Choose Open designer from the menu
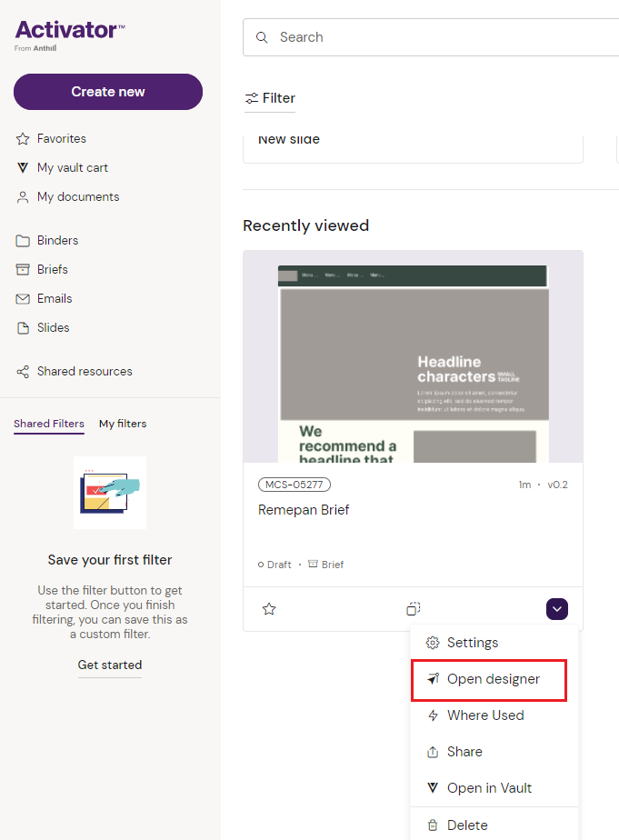 pyautogui.click(x=493, y=679)
